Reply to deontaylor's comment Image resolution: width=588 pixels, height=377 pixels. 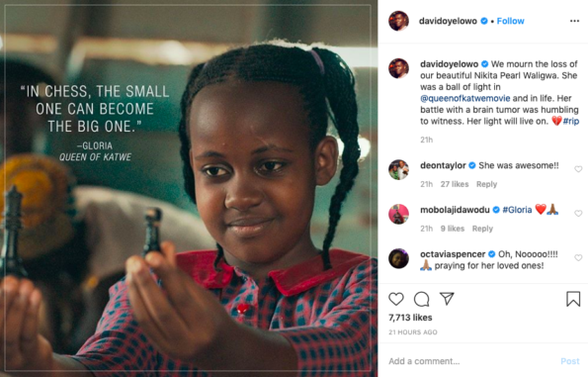(486, 184)
